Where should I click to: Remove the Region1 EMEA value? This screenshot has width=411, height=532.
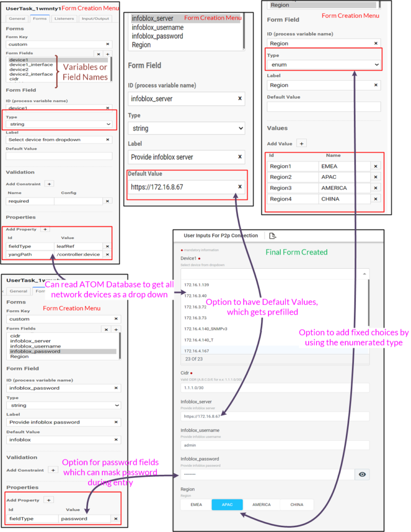(x=376, y=166)
